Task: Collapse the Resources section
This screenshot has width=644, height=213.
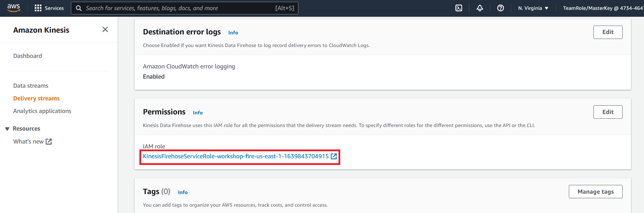Action: [x=7, y=129]
